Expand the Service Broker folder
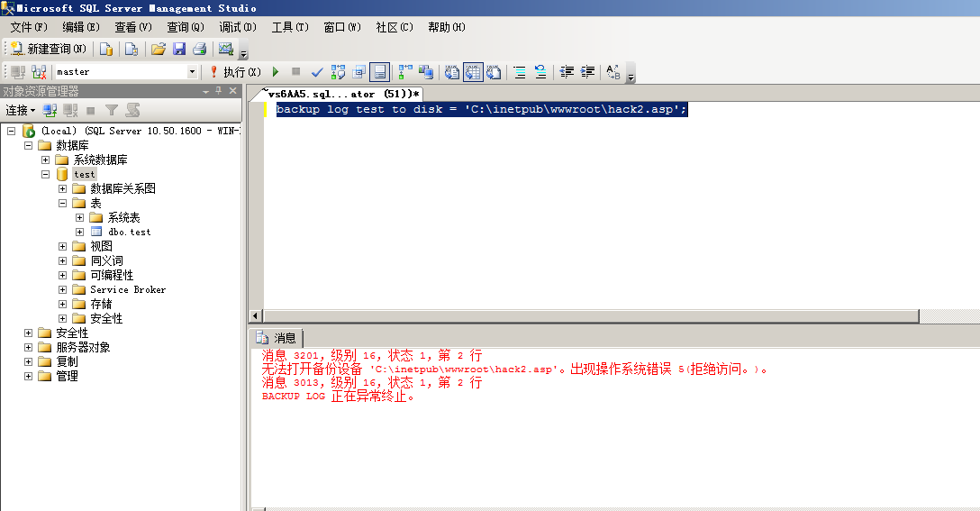Image resolution: width=980 pixels, height=511 pixels. point(62,289)
